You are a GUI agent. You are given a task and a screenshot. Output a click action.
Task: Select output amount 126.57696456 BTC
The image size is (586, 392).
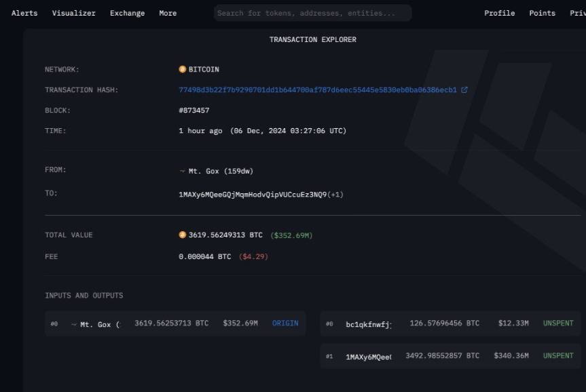pos(444,324)
